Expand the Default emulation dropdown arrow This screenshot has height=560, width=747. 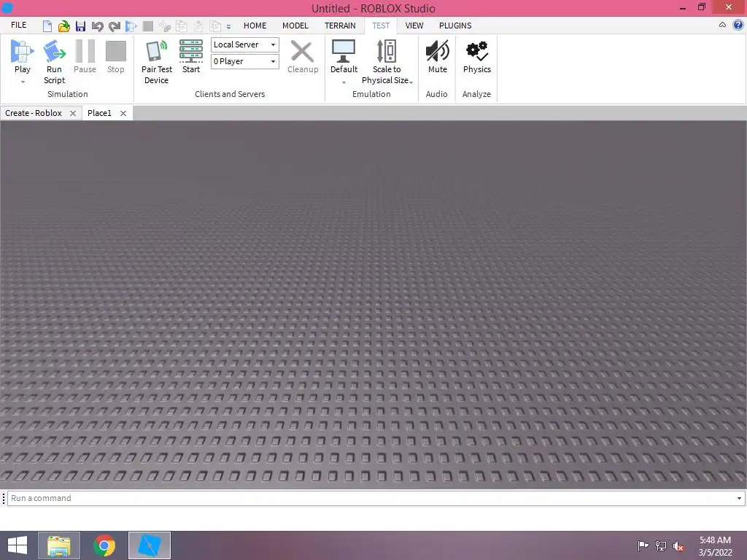click(344, 83)
